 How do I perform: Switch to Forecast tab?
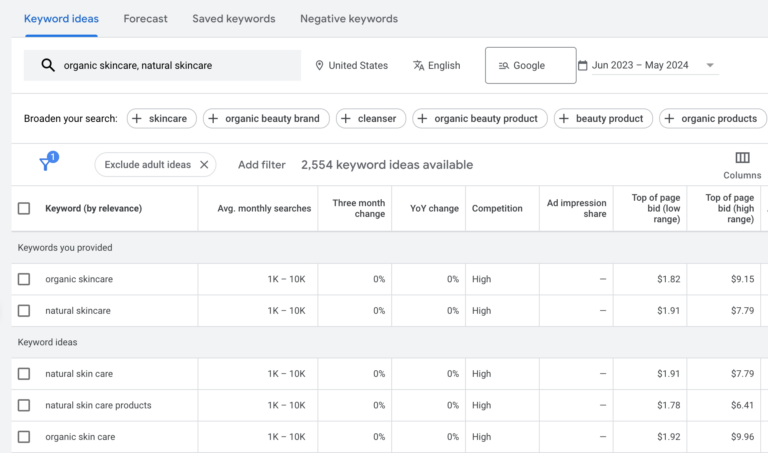(x=145, y=19)
